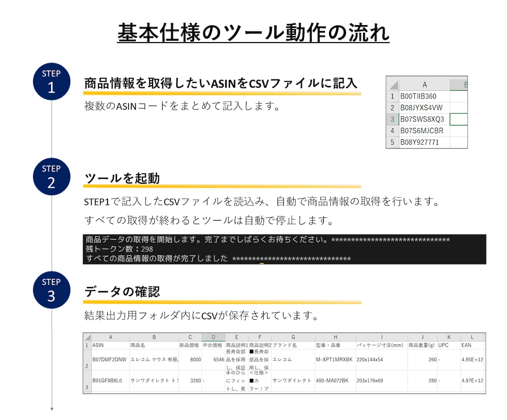Select the weight cell 280

point(423,380)
